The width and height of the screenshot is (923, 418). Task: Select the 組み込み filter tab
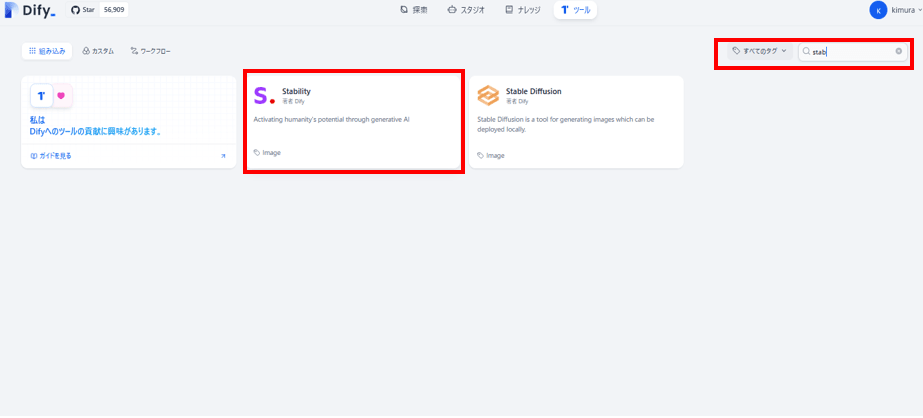tap(47, 51)
